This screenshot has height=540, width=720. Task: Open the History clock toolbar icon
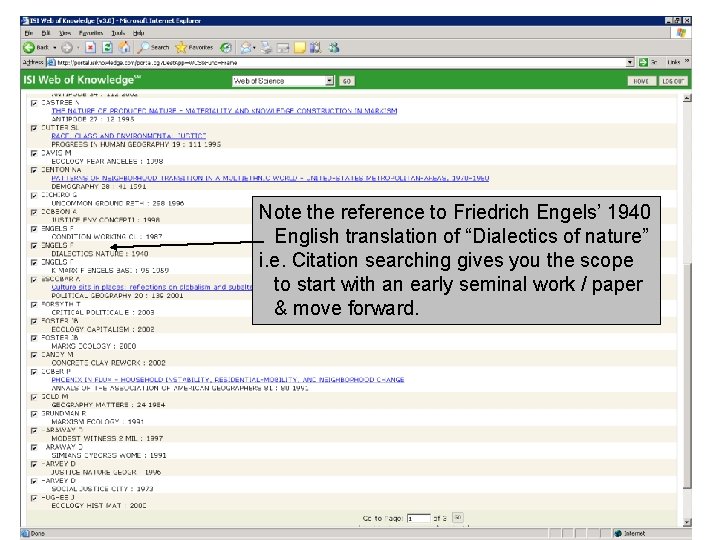[225, 47]
